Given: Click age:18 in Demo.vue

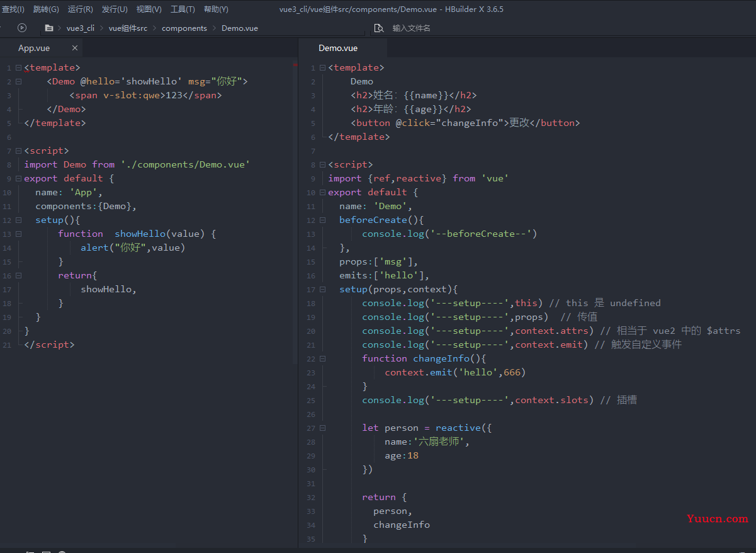Looking at the screenshot, I should [x=402, y=455].
